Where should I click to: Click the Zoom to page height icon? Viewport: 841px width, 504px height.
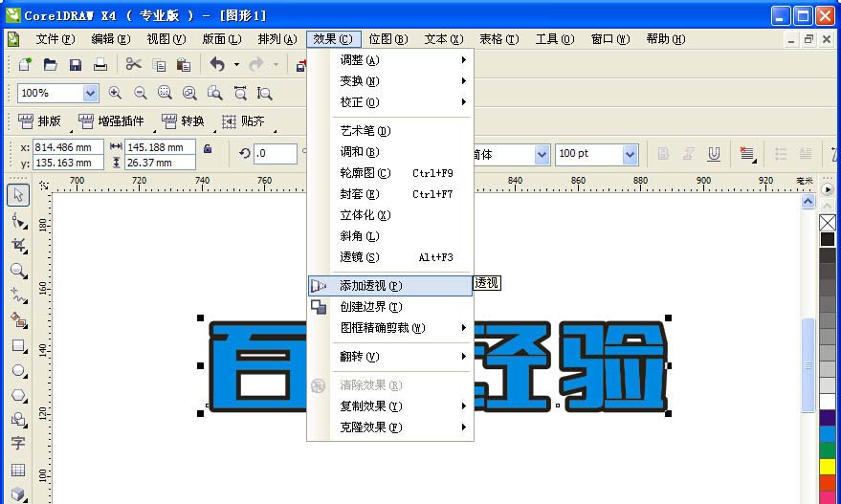(264, 94)
